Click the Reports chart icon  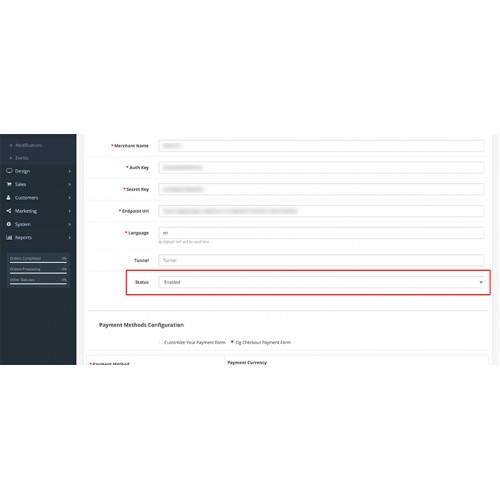pyautogui.click(x=9, y=238)
